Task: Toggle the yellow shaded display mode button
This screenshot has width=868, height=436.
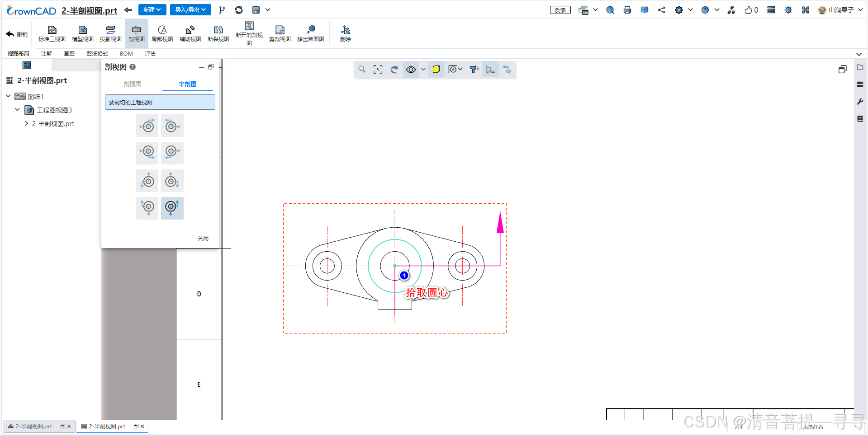Action: pos(436,70)
